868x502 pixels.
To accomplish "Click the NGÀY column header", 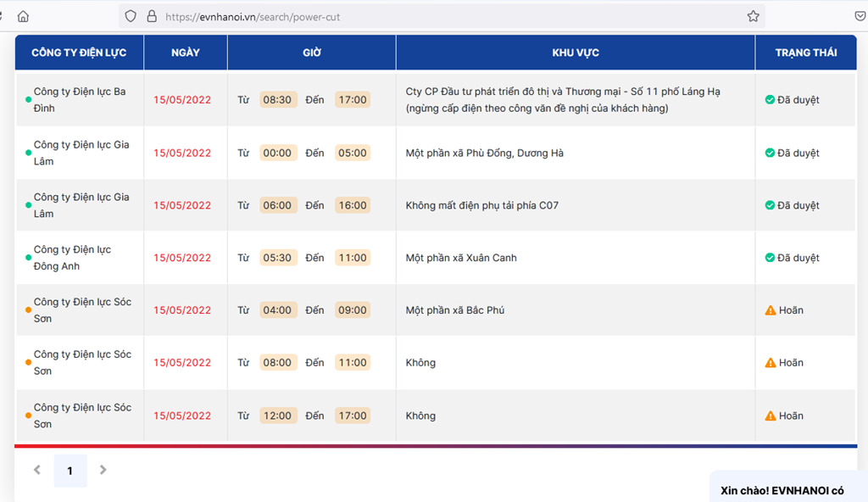I will coord(186,53).
